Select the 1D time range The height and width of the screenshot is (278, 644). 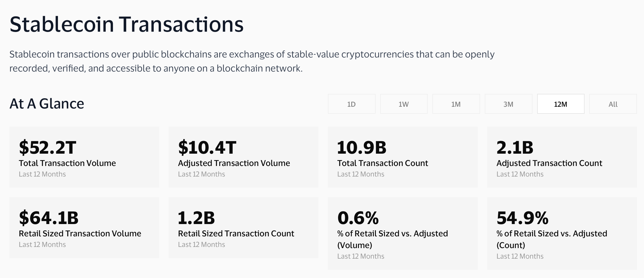pyautogui.click(x=351, y=104)
